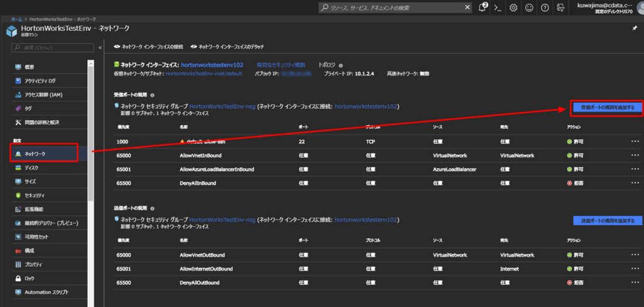Click info icon beside トポロジ

tap(341, 65)
